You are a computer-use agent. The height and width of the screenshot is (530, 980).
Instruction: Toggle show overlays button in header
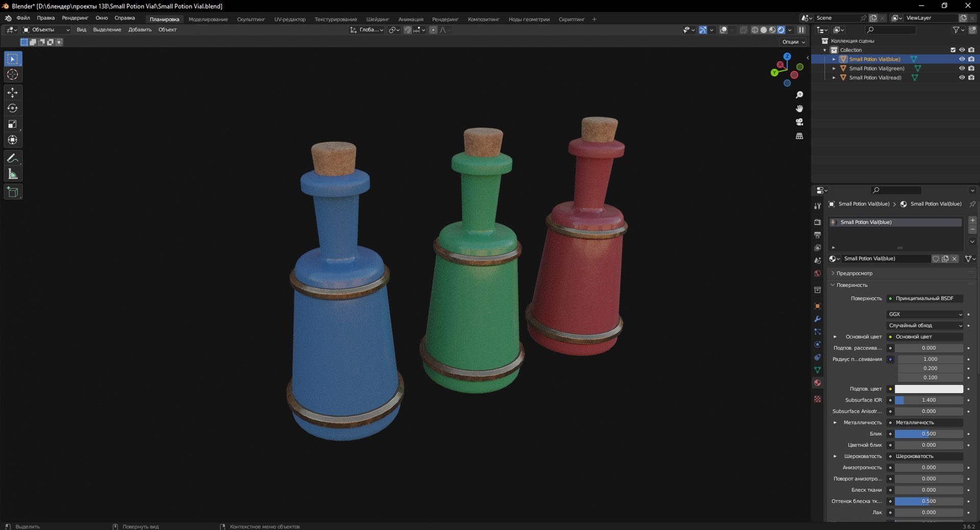723,30
